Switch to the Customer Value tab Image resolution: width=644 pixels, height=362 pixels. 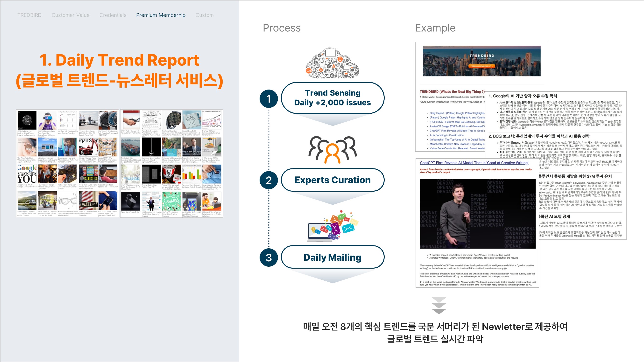tap(71, 15)
